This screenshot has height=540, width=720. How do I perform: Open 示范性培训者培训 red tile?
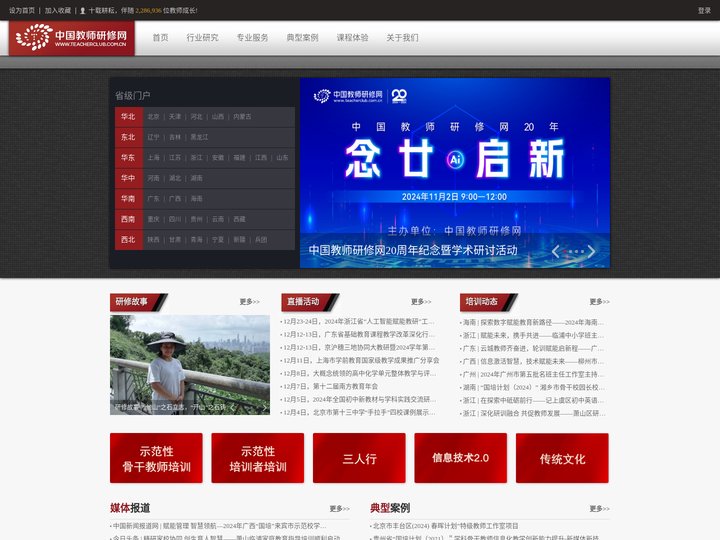coord(258,458)
